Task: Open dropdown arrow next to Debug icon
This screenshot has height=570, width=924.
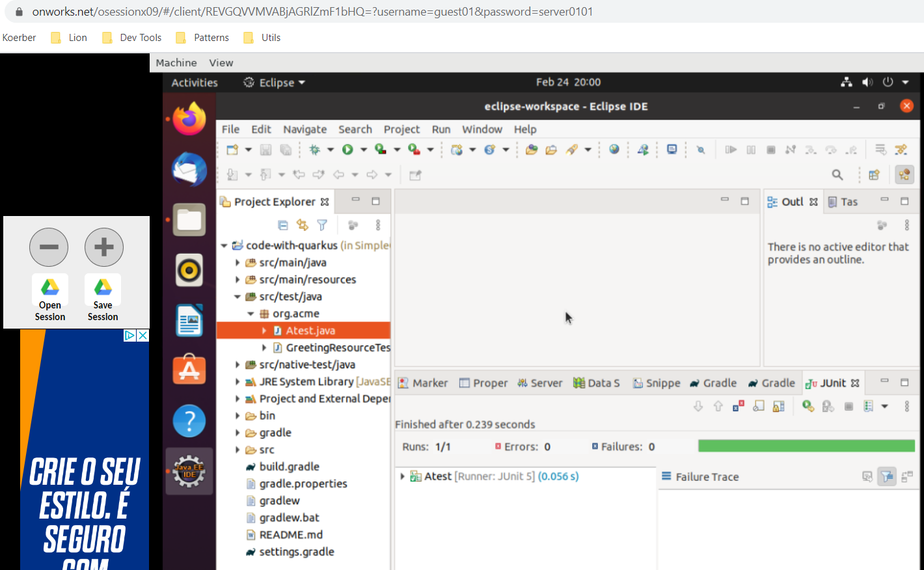Action: coord(331,150)
